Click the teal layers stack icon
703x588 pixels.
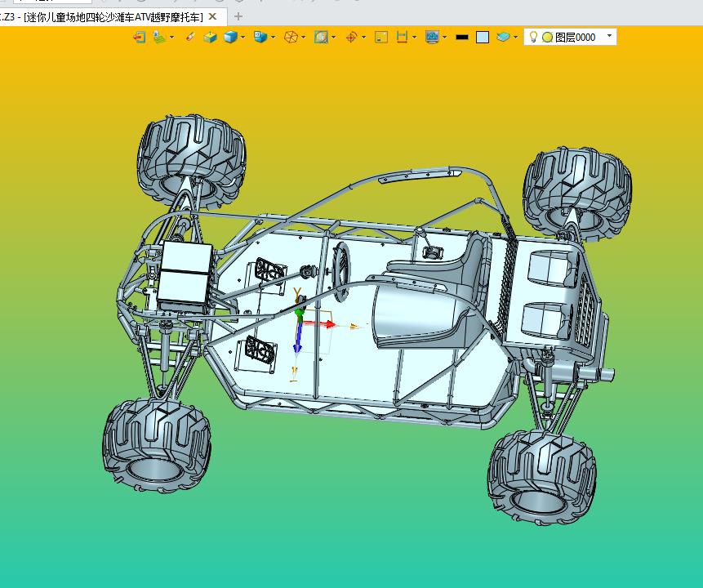503,37
